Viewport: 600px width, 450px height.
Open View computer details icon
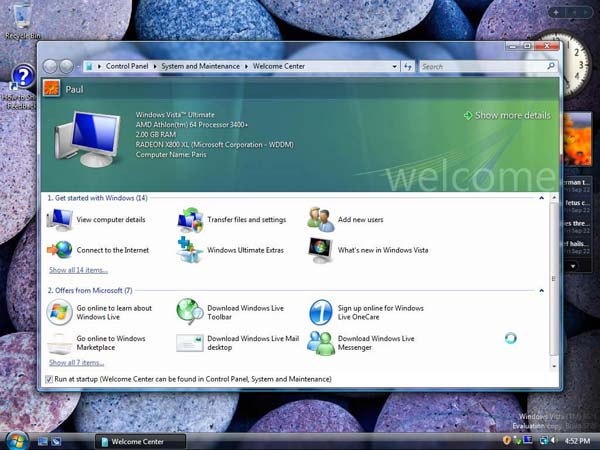click(x=60, y=219)
